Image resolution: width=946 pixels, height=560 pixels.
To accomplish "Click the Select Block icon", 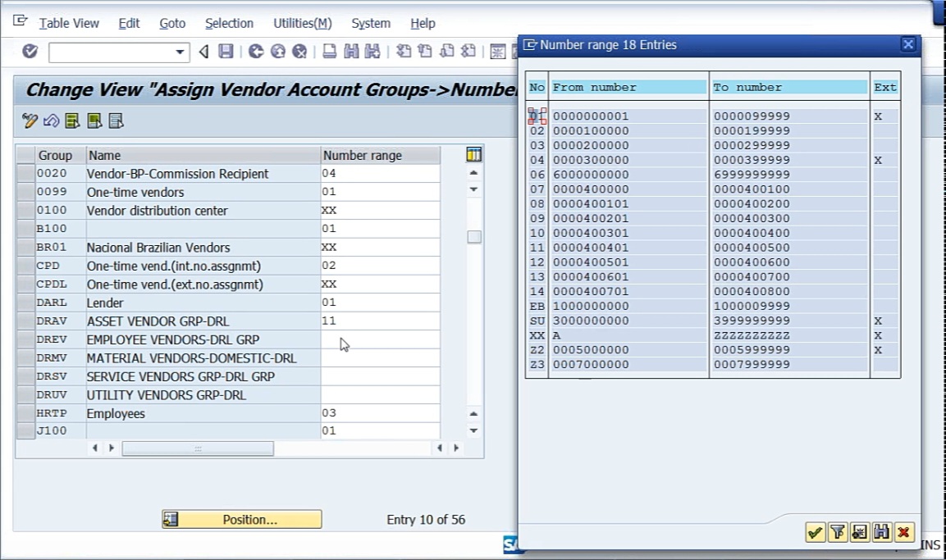I will point(94,121).
